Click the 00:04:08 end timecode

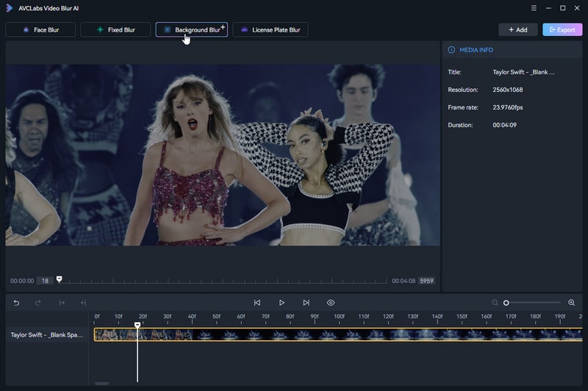click(404, 281)
